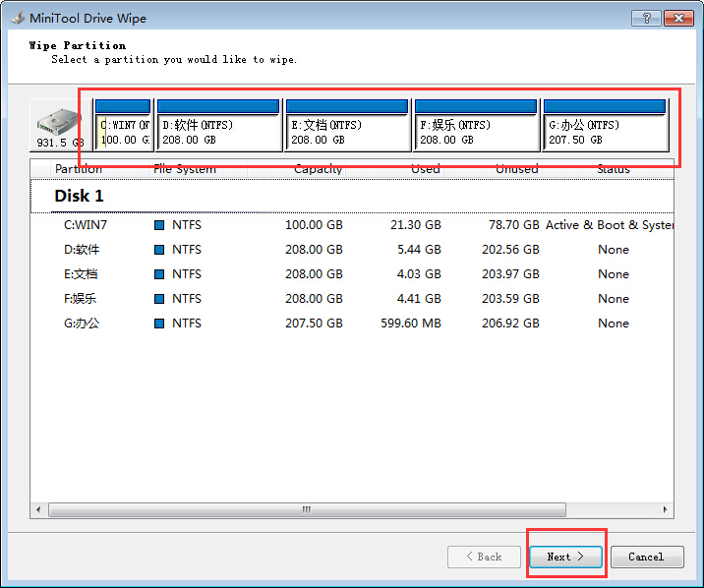This screenshot has width=704, height=588.
Task: Click the 5.44 GB used value
Action: coord(419,250)
